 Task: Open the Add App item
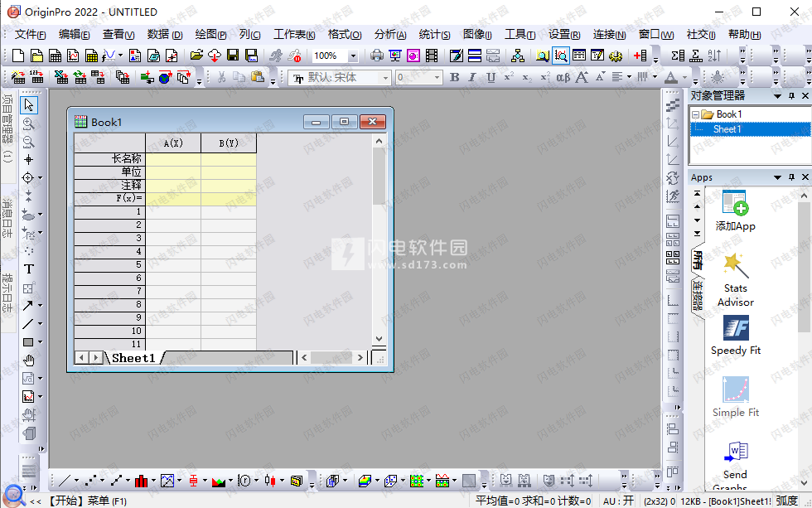tap(735, 210)
